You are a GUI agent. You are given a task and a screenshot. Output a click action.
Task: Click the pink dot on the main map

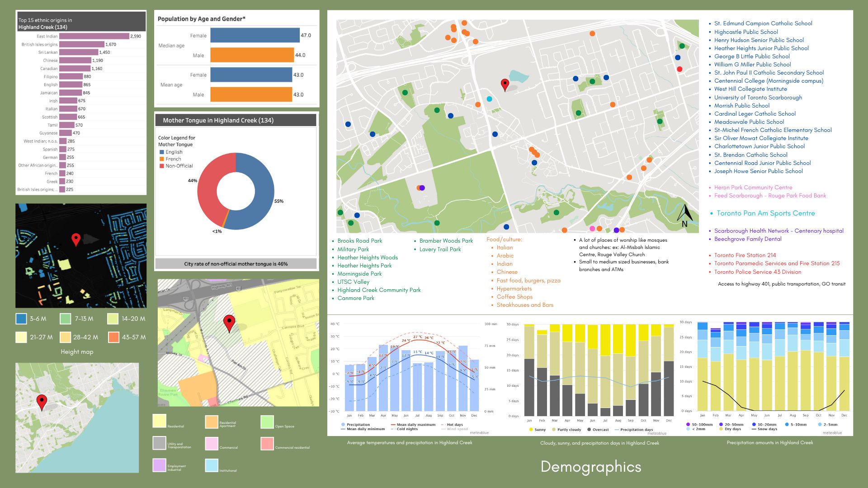tap(592, 229)
